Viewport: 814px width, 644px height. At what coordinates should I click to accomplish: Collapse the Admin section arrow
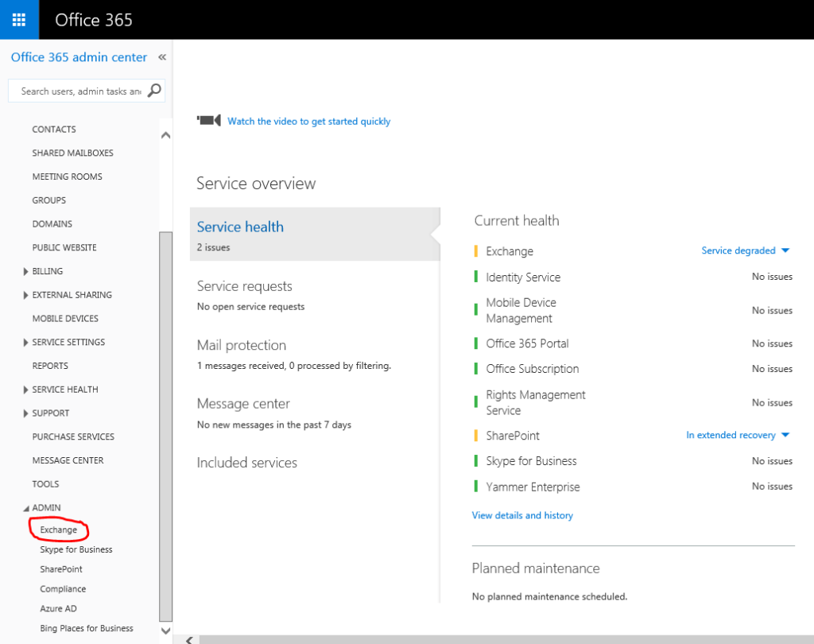[x=26, y=509]
